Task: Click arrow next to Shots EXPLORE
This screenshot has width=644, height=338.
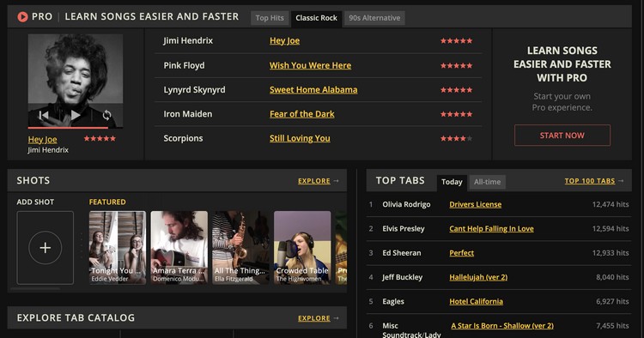Action: pos(336,181)
